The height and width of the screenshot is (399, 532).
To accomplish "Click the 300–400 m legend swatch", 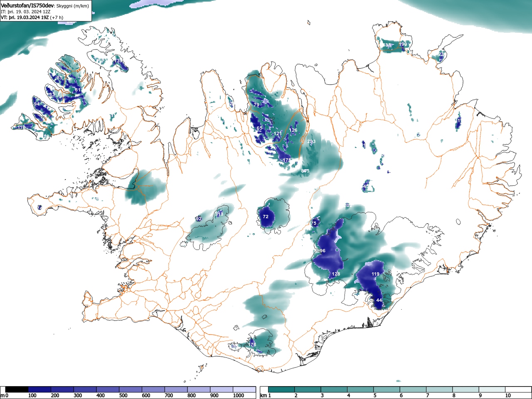I will pos(86,389).
